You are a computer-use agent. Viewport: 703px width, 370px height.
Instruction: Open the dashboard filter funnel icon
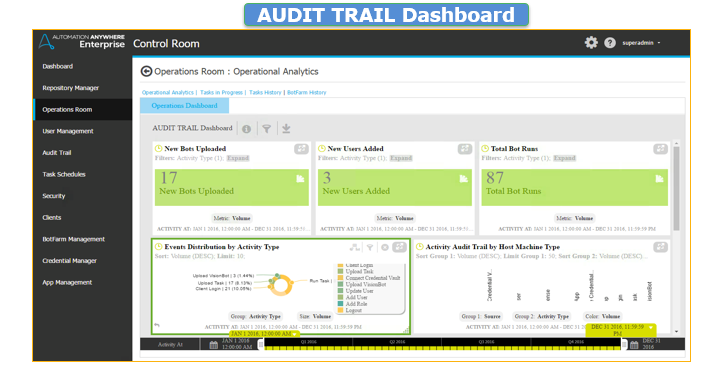point(267,129)
